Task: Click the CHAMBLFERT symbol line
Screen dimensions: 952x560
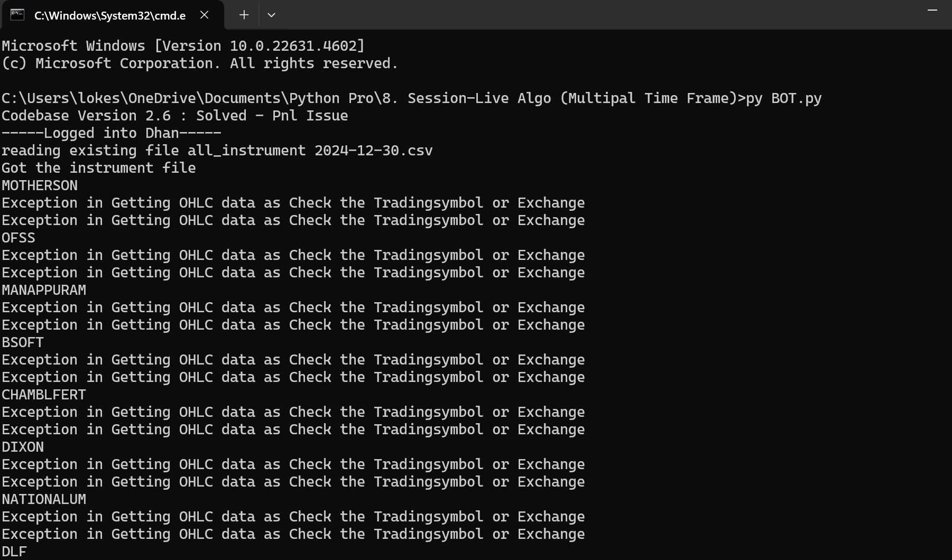Action: pyautogui.click(x=44, y=395)
